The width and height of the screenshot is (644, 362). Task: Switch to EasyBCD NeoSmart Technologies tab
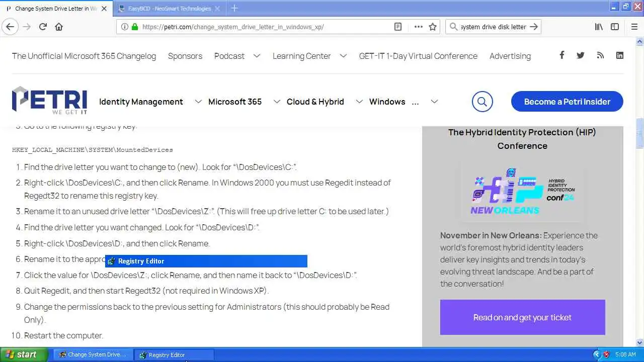[169, 9]
